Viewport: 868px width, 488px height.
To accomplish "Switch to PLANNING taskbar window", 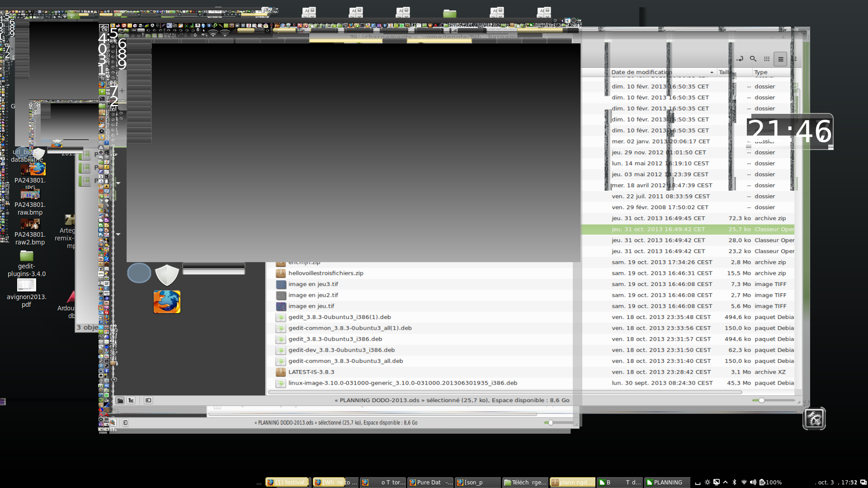I will [x=667, y=483].
